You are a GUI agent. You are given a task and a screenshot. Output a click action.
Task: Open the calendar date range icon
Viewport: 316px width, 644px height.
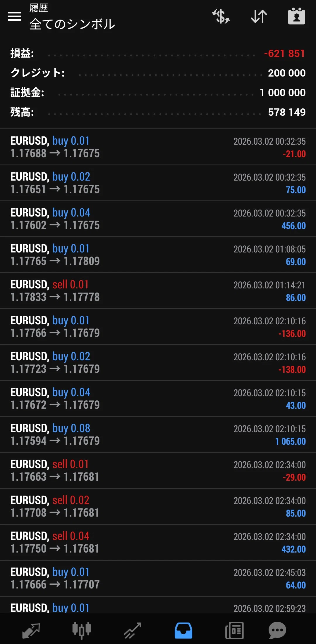coord(296,16)
